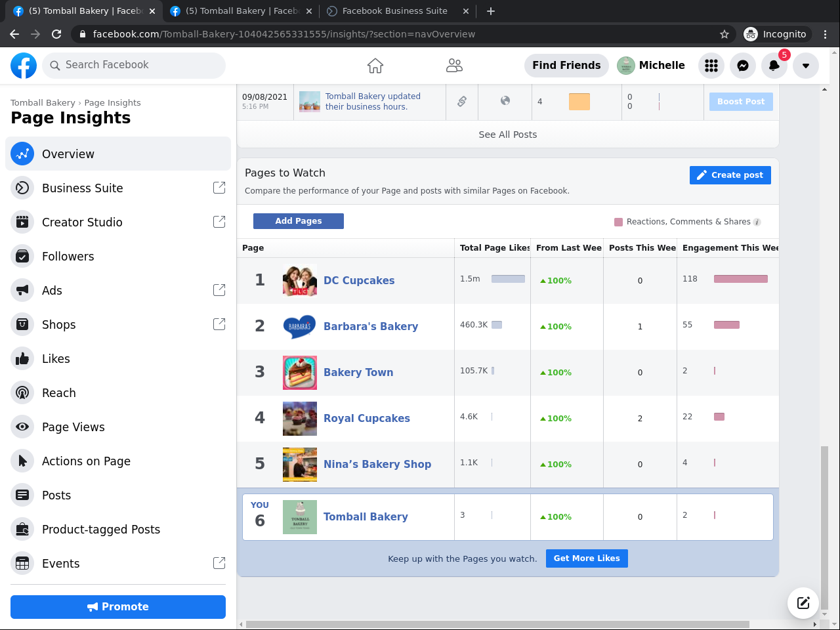This screenshot has width=840, height=630.
Task: Go back in browser history
Action: pos(14,34)
